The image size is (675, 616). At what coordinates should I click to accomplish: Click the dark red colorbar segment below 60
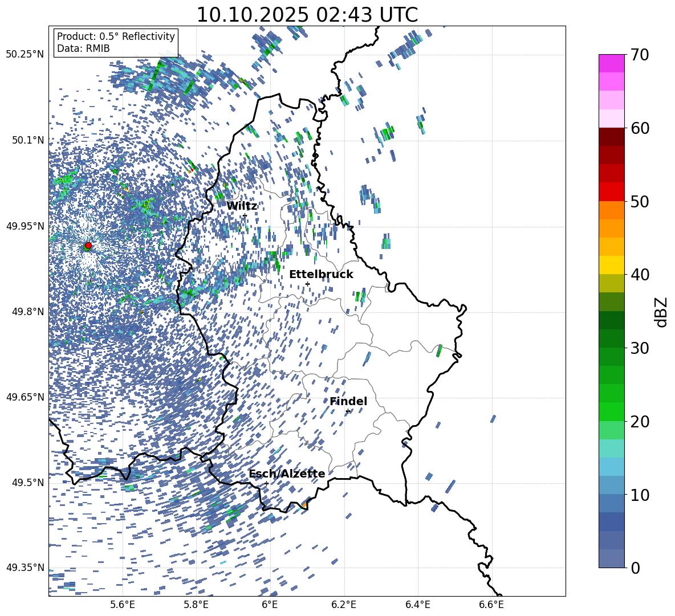[611, 137]
